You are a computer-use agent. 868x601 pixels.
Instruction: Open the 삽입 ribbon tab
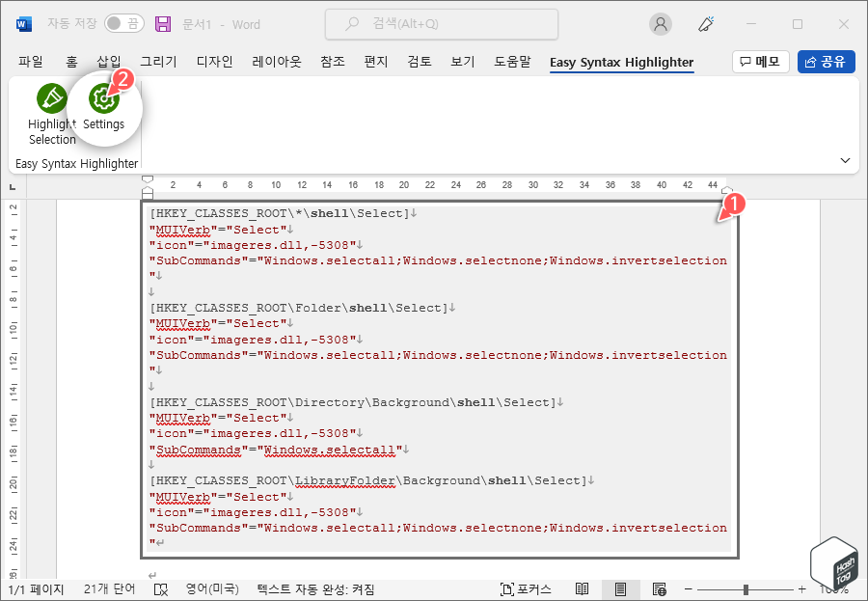[x=109, y=62]
